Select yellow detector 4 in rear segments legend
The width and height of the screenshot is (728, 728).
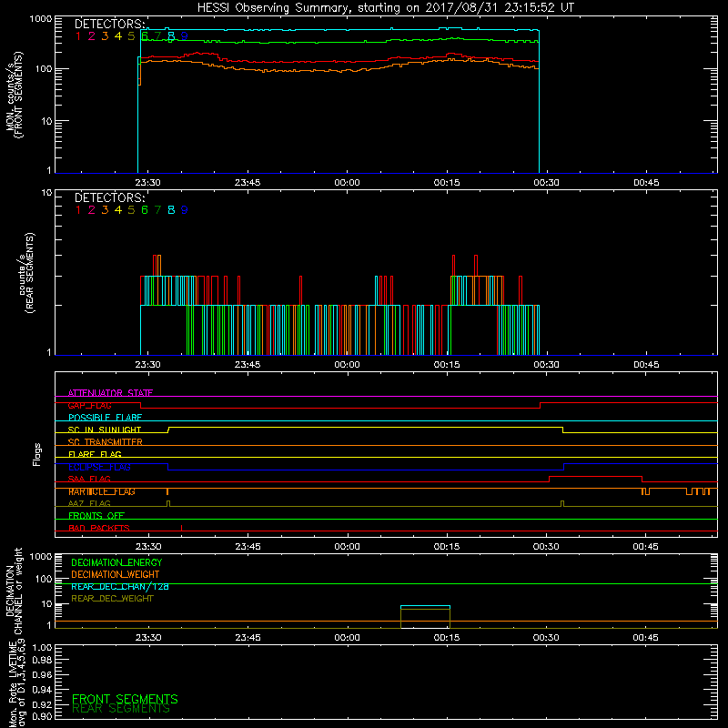pyautogui.click(x=118, y=210)
